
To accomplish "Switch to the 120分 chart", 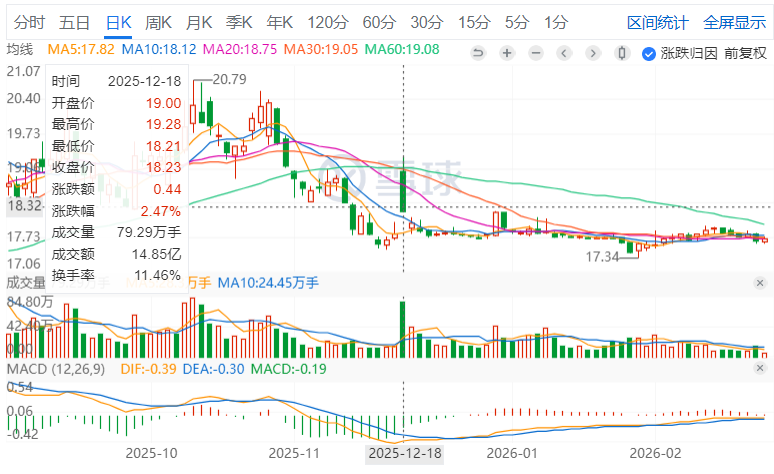I will tap(328, 22).
